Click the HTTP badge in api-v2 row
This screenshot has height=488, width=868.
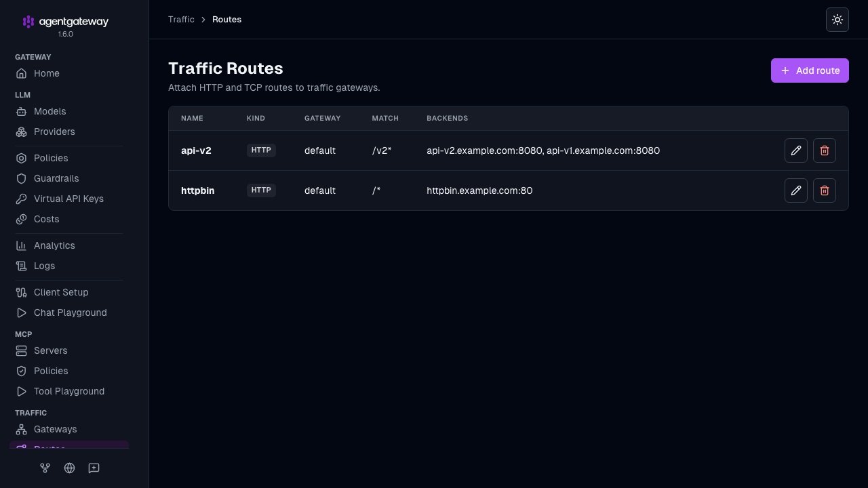point(261,150)
